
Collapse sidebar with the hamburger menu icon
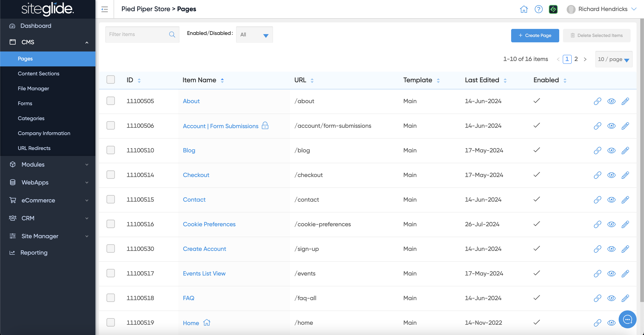pyautogui.click(x=105, y=9)
